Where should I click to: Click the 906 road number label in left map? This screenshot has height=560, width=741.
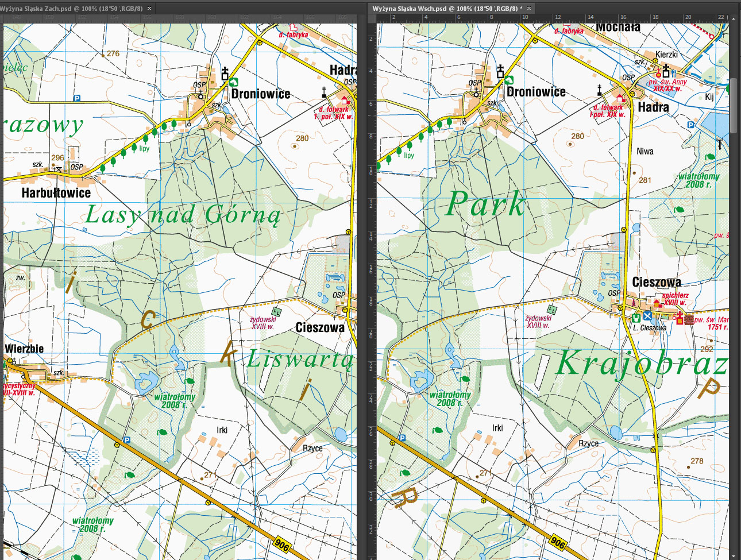[x=281, y=544]
